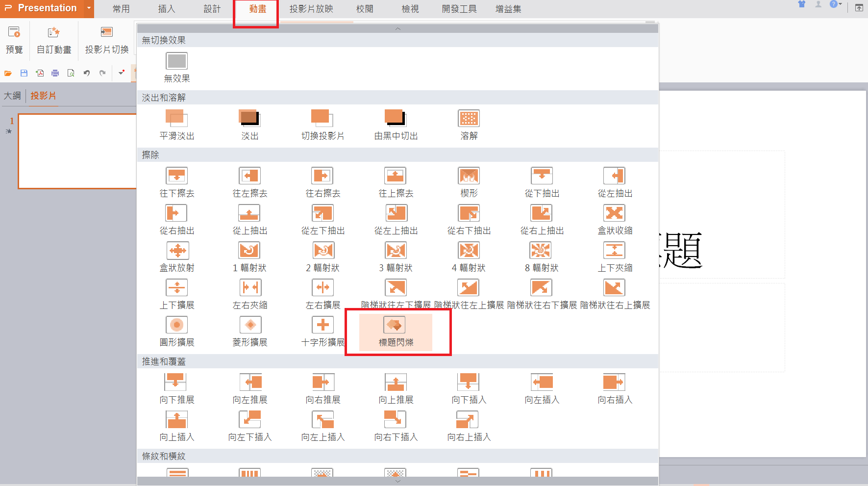Apply the 平滑淡出 transition

(x=177, y=125)
